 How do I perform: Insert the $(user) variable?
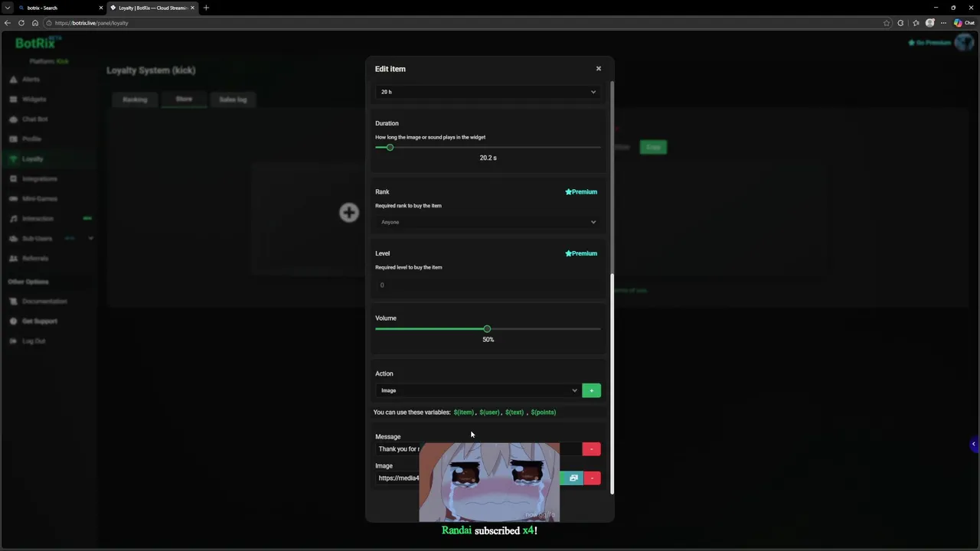click(489, 412)
